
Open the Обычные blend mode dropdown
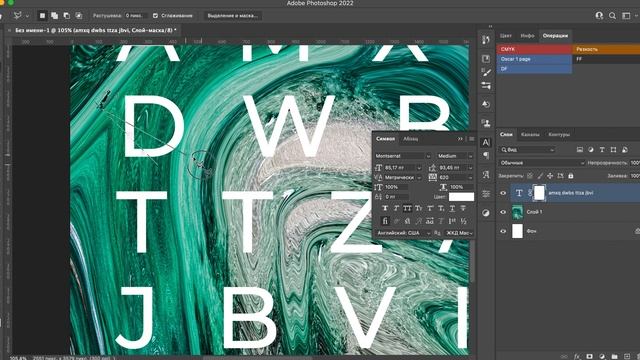point(542,163)
